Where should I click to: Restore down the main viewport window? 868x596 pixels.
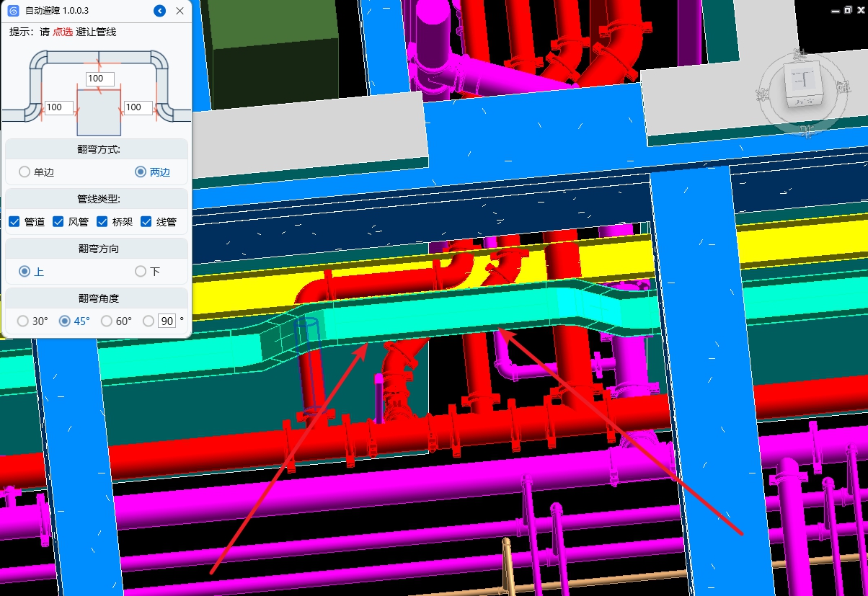point(848,9)
